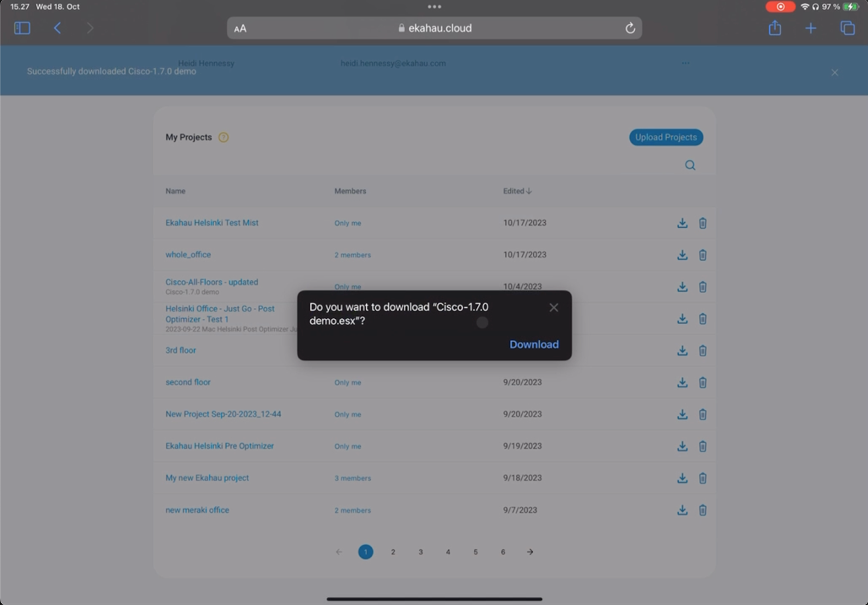Download the second floor project

point(682,383)
